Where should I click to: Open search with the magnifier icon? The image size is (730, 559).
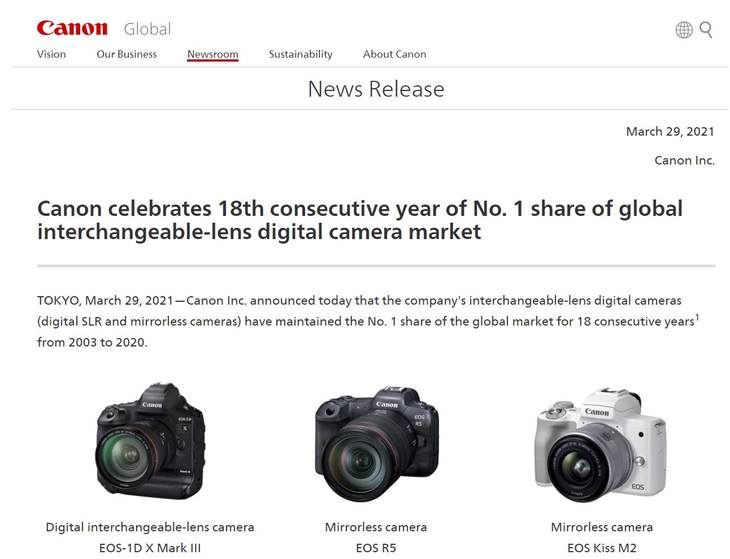click(x=706, y=30)
